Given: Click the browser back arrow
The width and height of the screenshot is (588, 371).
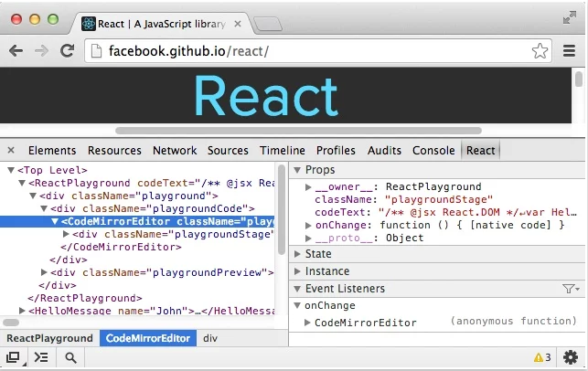Looking at the screenshot, I should pos(16,50).
